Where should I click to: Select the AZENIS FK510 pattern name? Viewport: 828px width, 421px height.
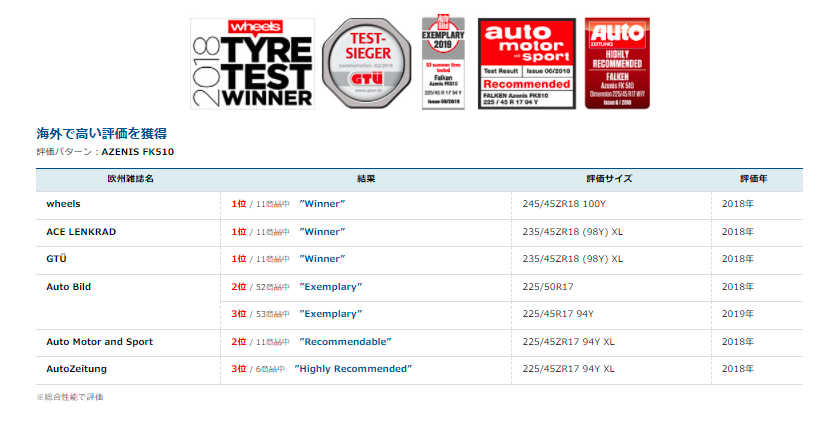[138, 152]
